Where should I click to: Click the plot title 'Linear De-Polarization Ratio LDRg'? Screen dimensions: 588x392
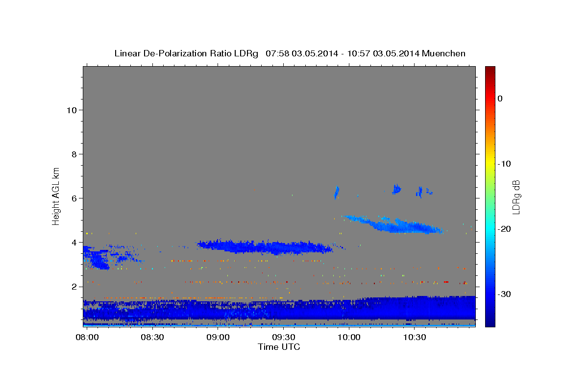[186, 53]
